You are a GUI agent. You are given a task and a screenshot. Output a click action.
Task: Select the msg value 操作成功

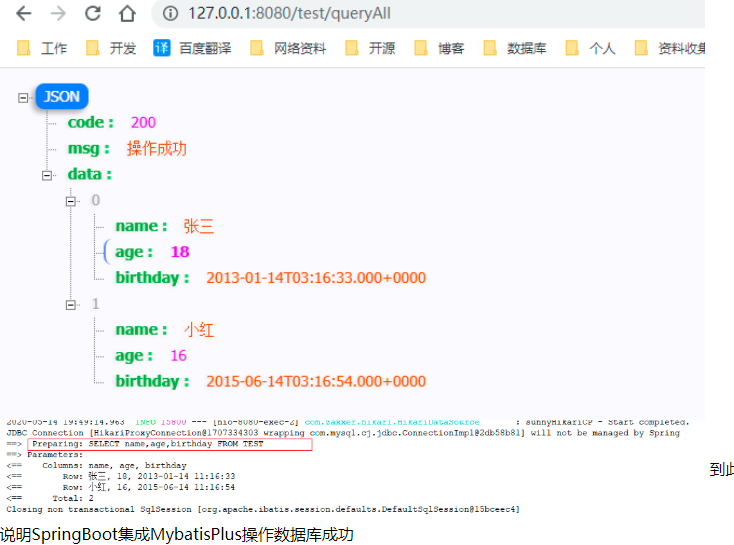click(157, 149)
